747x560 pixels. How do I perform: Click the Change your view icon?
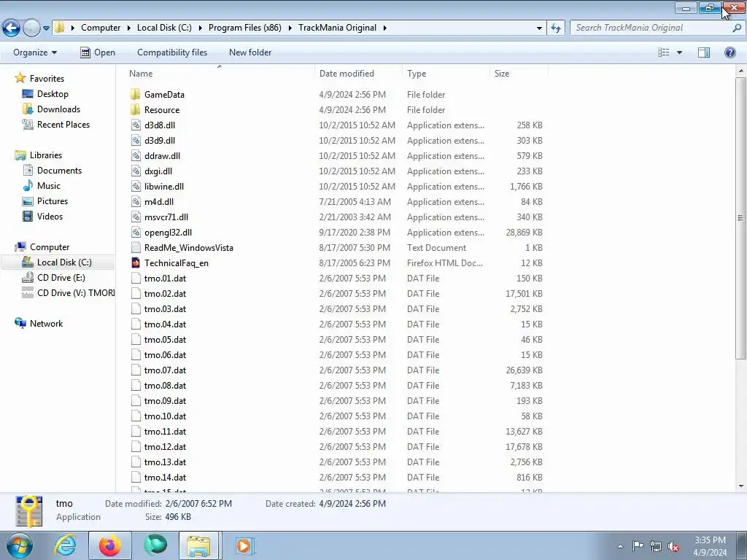point(664,52)
